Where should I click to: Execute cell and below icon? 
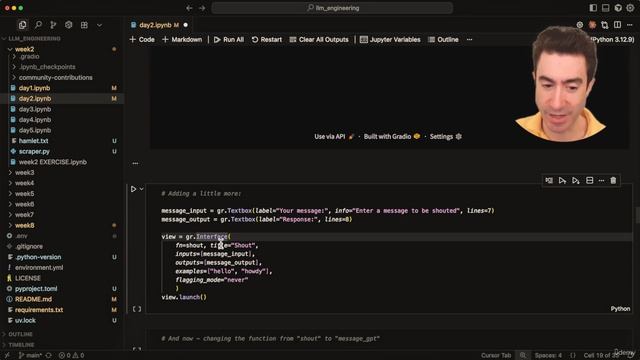click(x=576, y=180)
